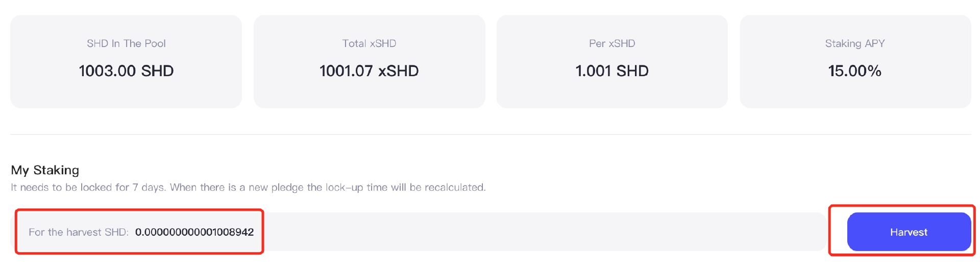Select the 1003.00 SHD pool value
Viewport: 980px width, 274px height.
126,71
